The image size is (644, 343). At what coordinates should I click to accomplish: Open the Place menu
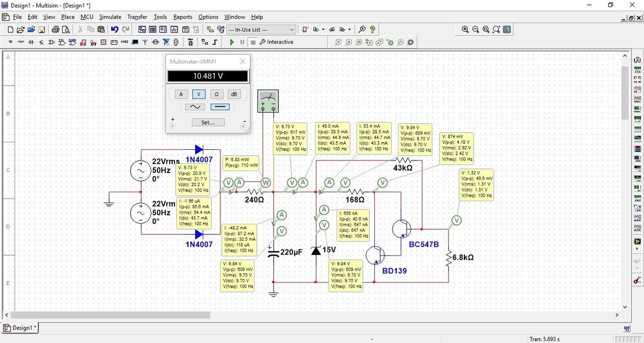[68, 17]
